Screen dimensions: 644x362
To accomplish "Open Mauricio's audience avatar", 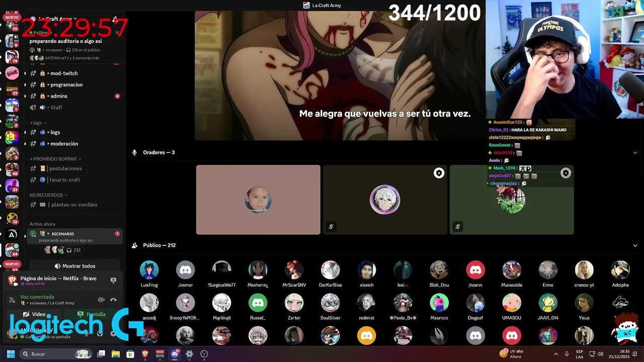I will coord(439,303).
